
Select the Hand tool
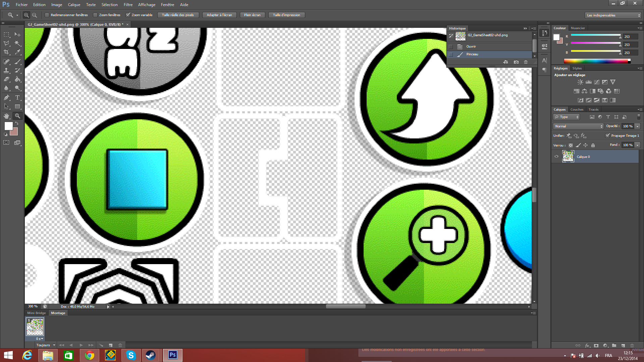(x=6, y=116)
